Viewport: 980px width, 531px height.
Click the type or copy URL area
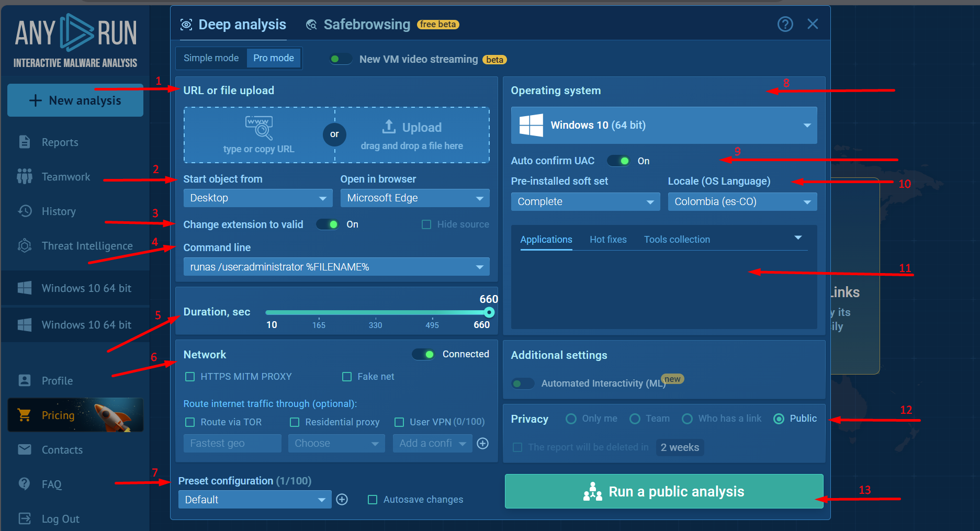(x=259, y=135)
